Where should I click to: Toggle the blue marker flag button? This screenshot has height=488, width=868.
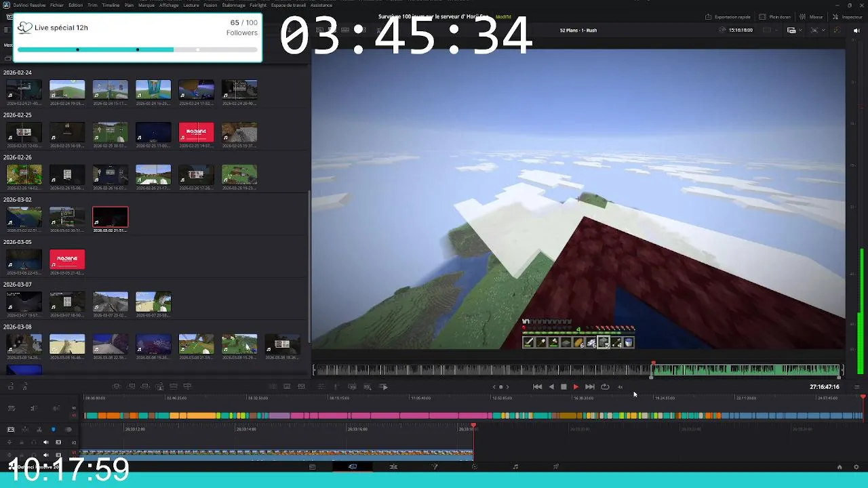click(54, 430)
